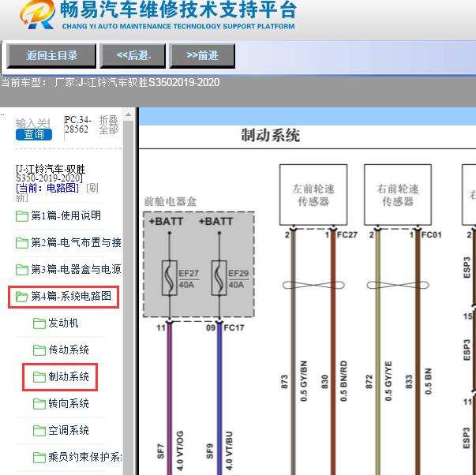Click connector label FC27
The width and height of the screenshot is (476, 475).
[x=347, y=234]
